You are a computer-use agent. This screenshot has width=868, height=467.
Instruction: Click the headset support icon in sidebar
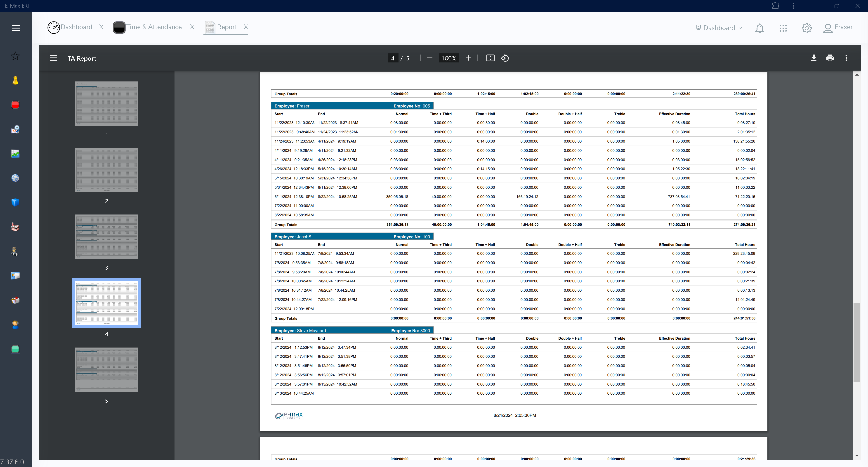click(x=16, y=325)
